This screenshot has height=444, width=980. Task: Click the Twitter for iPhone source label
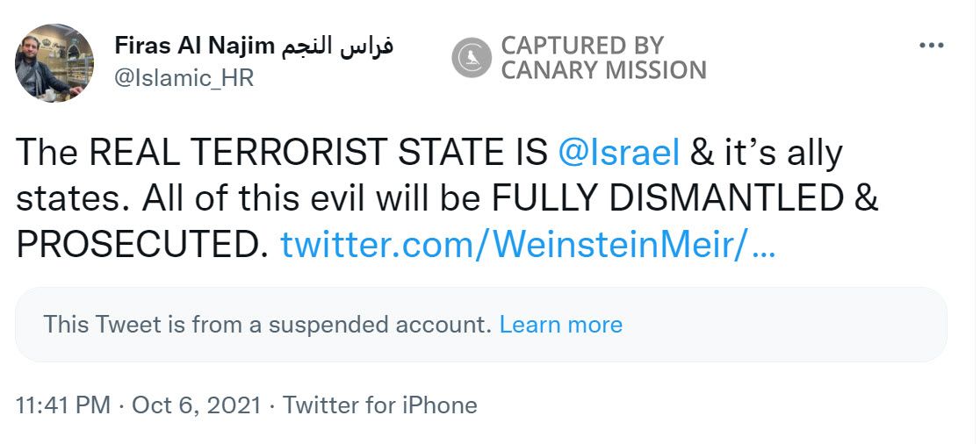point(380,405)
